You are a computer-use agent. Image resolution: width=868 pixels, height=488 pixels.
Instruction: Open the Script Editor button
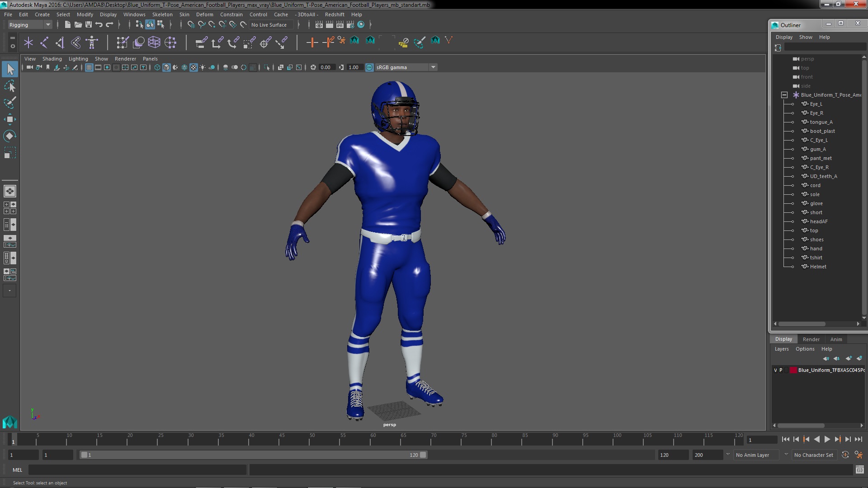coord(859,470)
